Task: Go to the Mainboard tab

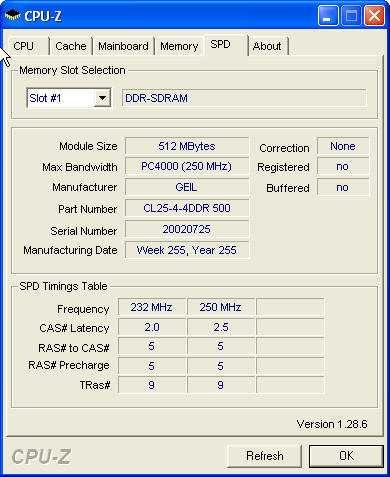Action: point(123,46)
